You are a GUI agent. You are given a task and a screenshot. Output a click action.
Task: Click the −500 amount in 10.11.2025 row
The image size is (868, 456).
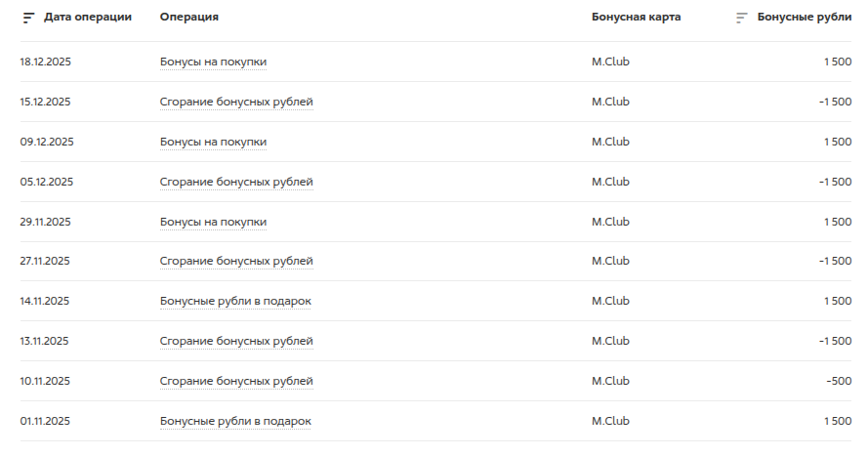(x=838, y=381)
